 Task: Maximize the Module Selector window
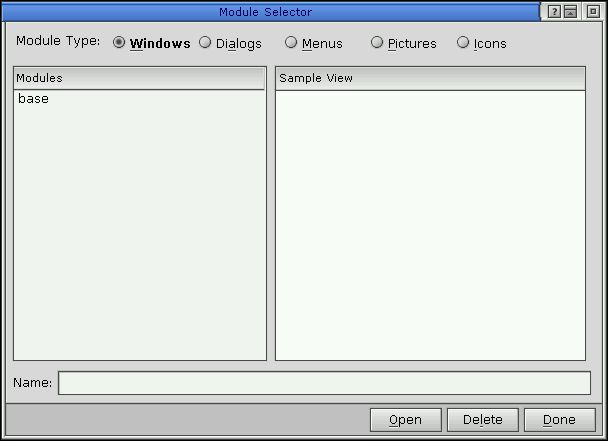point(593,12)
